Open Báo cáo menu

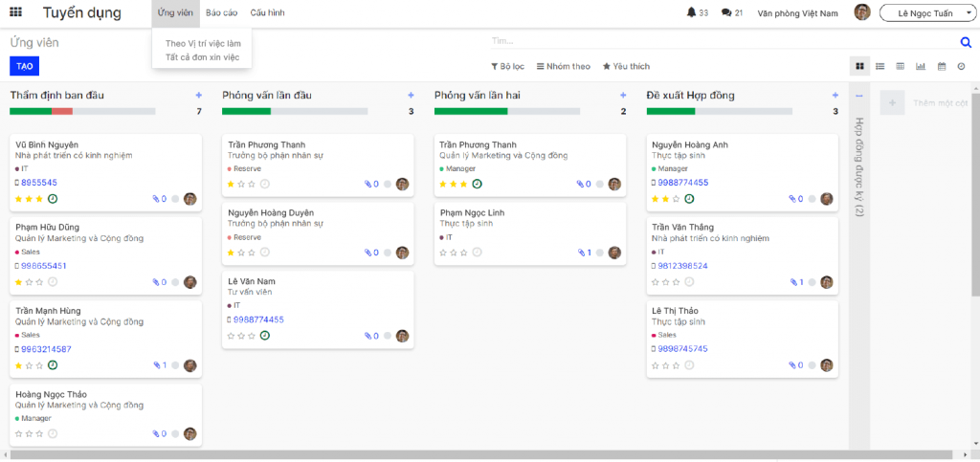point(221,12)
